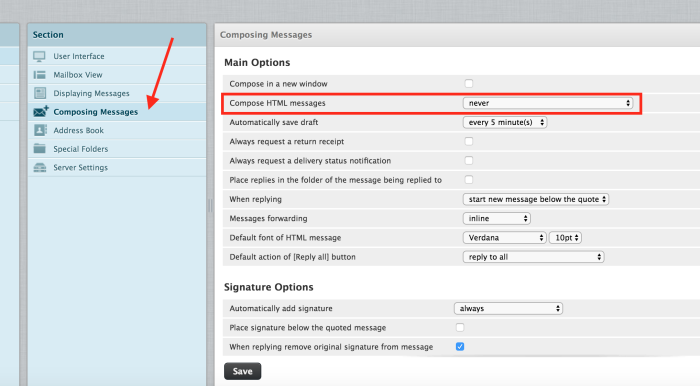
Task: Click the Composing Messages envelope icon
Action: (x=41, y=111)
